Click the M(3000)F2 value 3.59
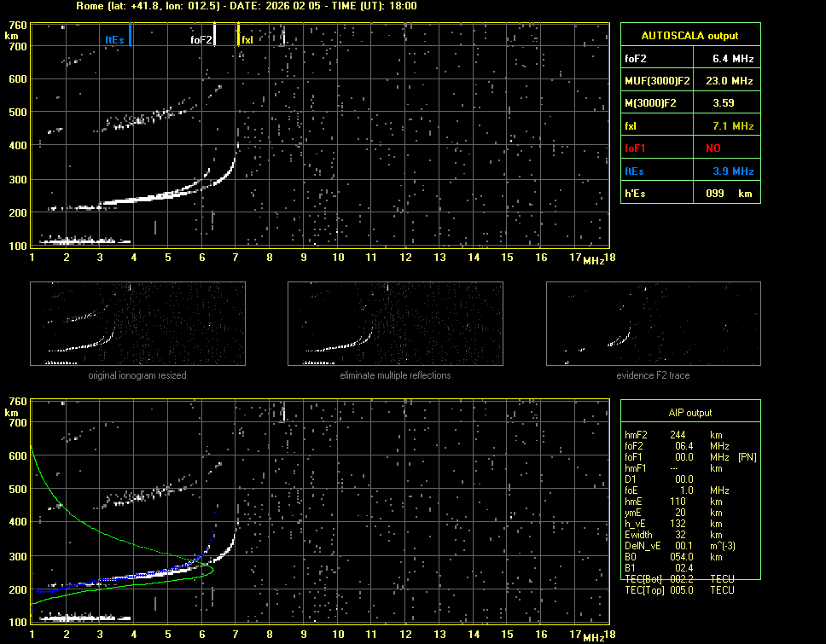Viewport: 826px width, 644px height. click(x=724, y=103)
